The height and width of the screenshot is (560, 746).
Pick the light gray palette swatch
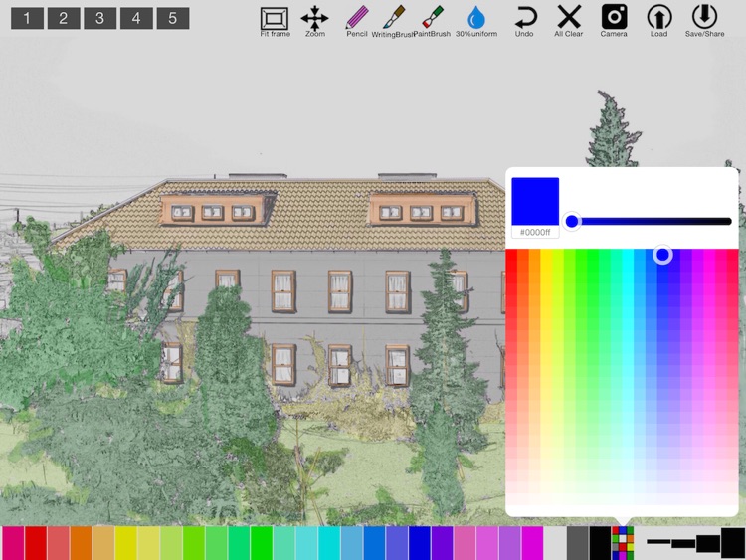pyautogui.click(x=555, y=543)
